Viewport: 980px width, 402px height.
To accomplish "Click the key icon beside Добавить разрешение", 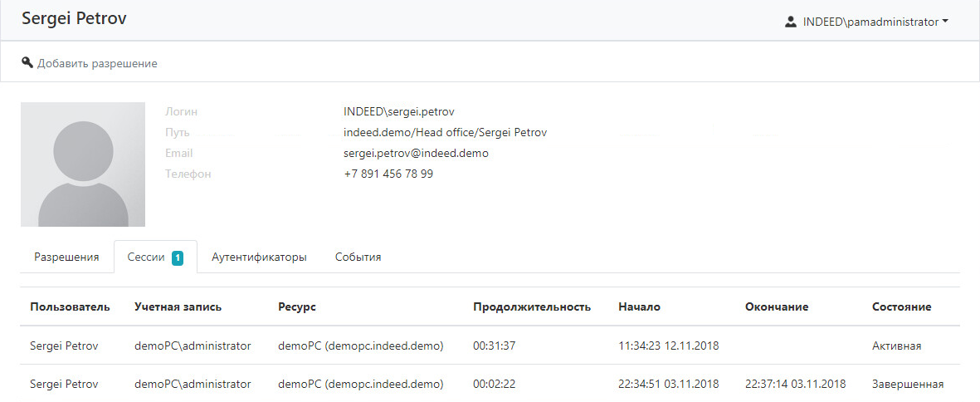I will coord(27,62).
